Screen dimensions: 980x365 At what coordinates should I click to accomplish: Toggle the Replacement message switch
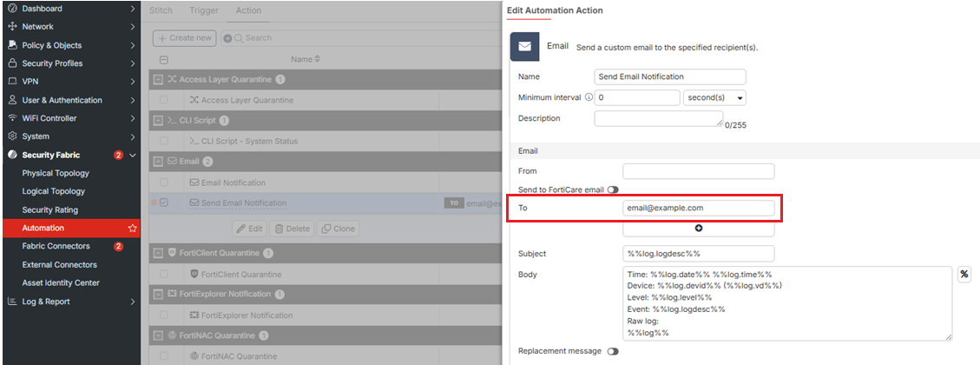click(613, 351)
